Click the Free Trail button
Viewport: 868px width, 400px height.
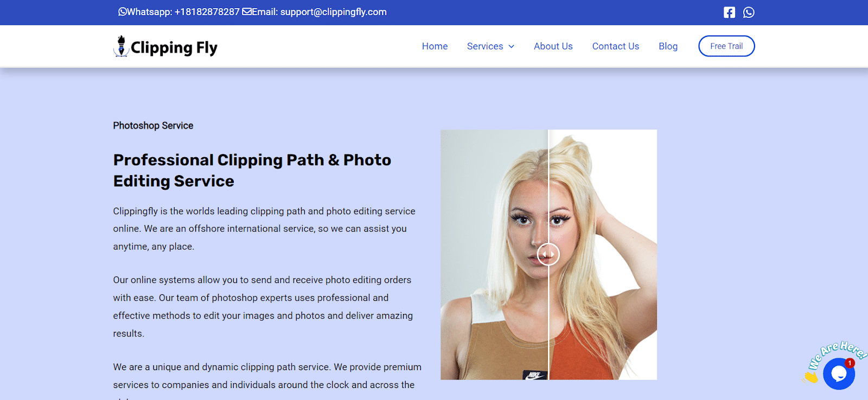coord(726,46)
